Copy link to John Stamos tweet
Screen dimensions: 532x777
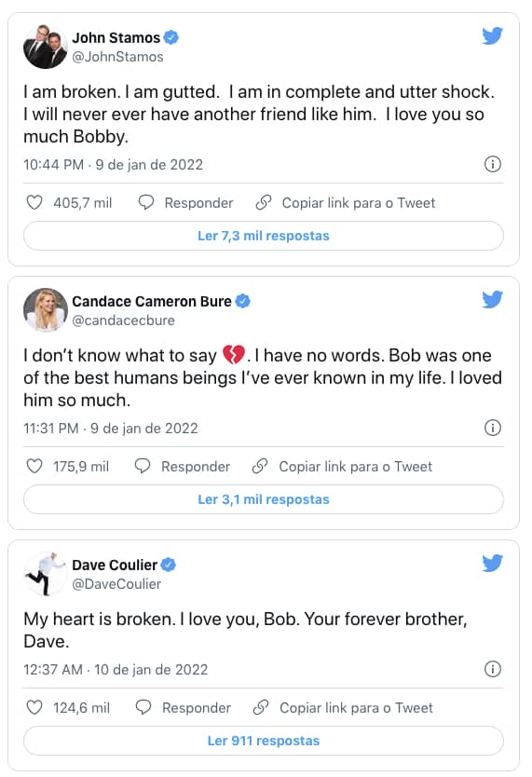pyautogui.click(x=346, y=203)
